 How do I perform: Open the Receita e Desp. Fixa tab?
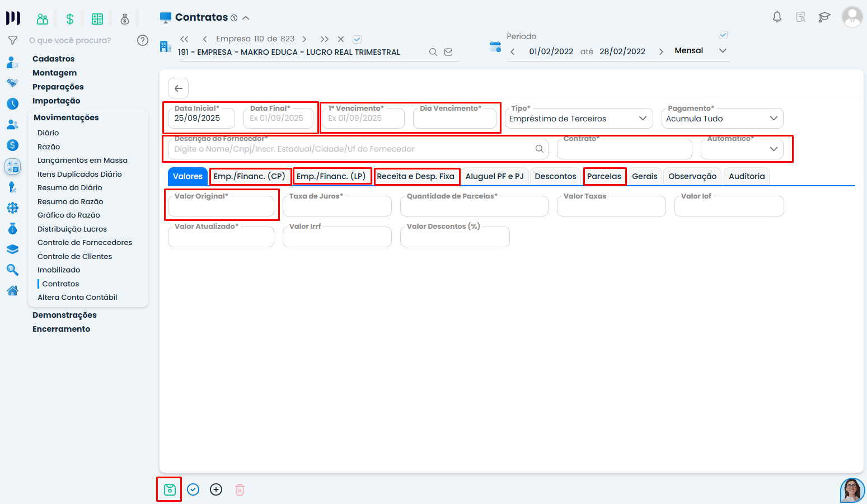[415, 176]
